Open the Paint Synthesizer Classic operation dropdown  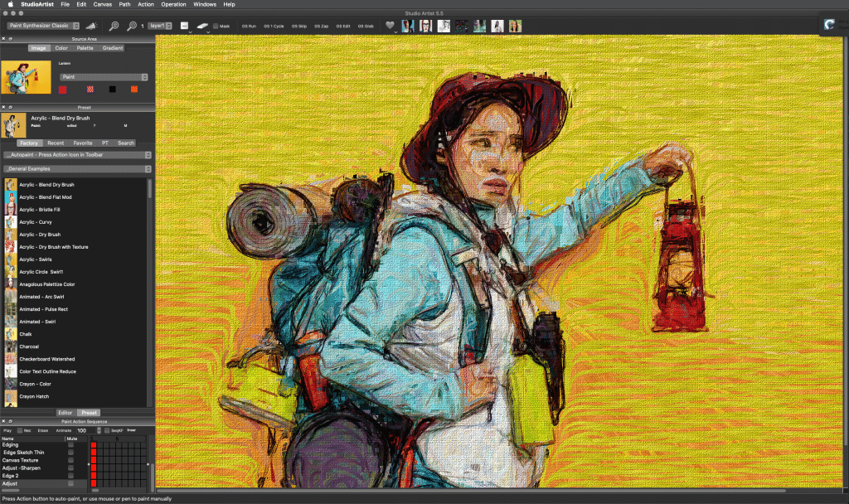pyautogui.click(x=43, y=26)
